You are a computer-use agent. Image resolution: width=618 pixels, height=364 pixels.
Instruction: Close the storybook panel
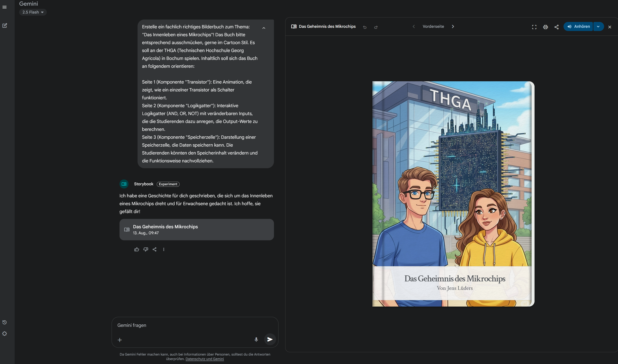(x=610, y=27)
